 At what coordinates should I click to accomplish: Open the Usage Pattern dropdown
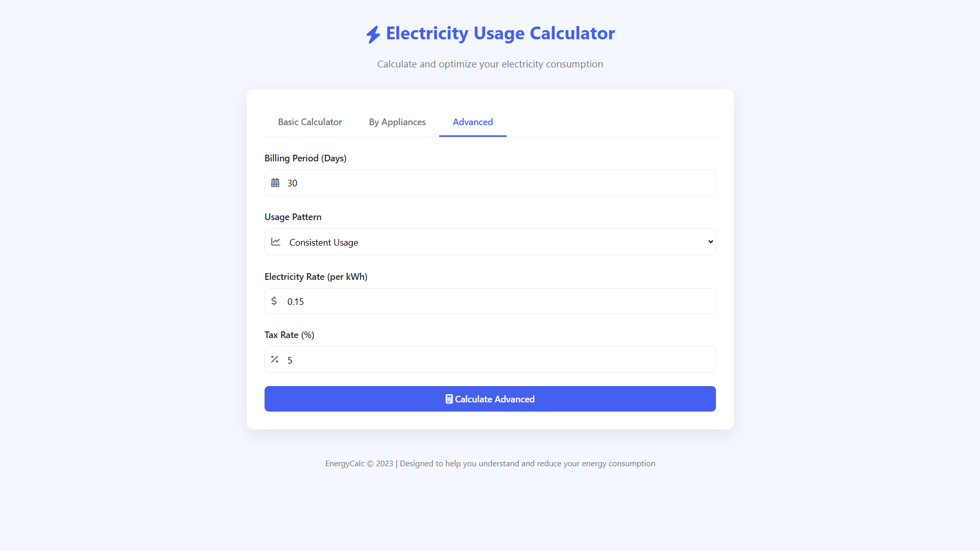pyautogui.click(x=490, y=242)
